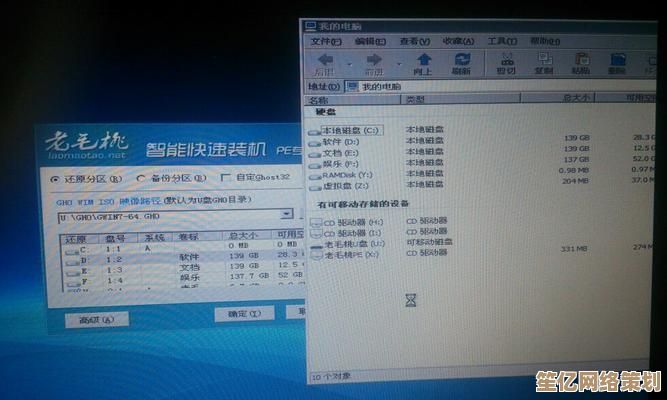This screenshot has height=400, width=667.
Task: Select the 本地磁盘 (C:) drive icon
Action: 314,132
